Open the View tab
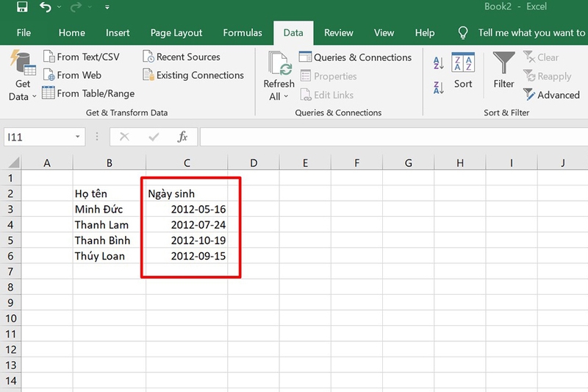The width and height of the screenshot is (588, 392). pyautogui.click(x=384, y=32)
